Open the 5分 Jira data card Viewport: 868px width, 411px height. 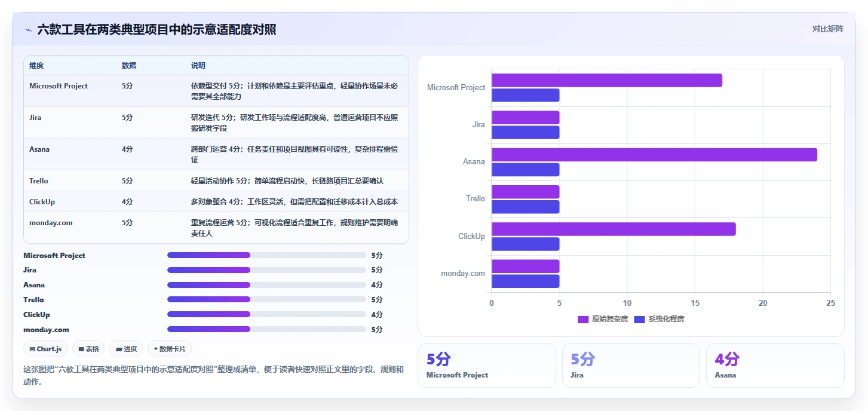[631, 365]
